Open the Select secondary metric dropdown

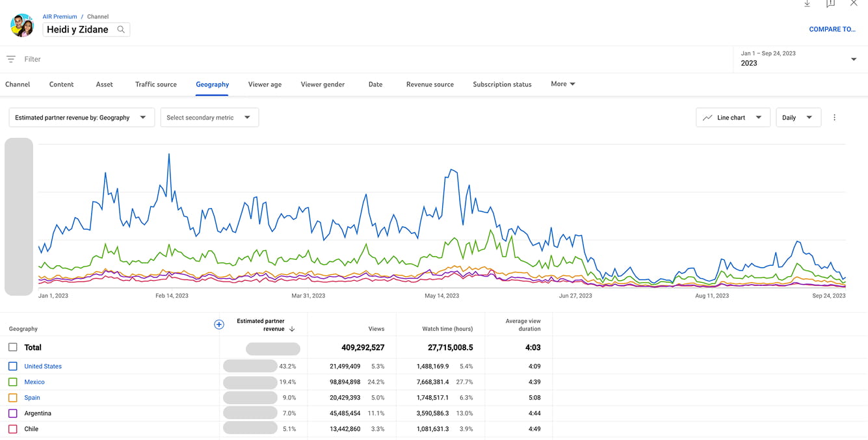tap(209, 118)
